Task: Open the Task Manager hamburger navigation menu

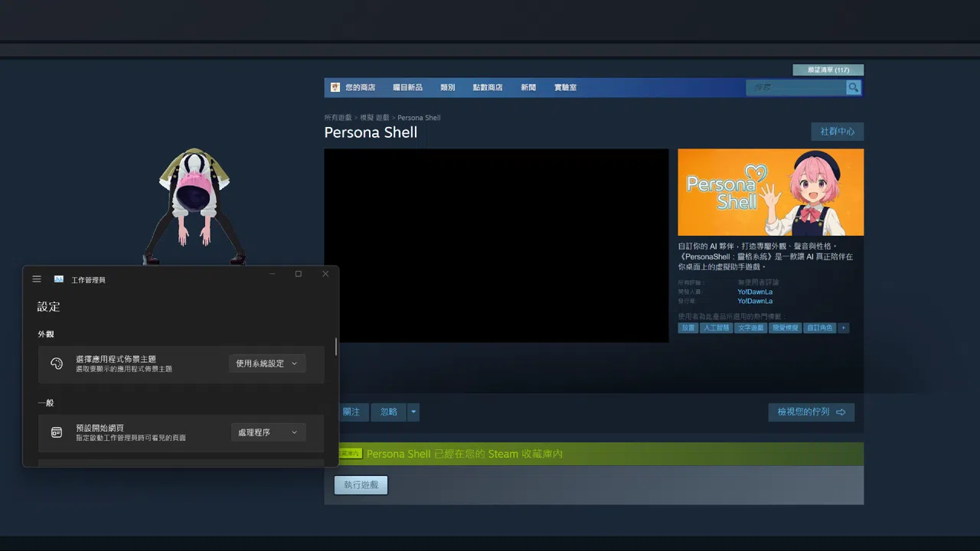Action: click(37, 279)
